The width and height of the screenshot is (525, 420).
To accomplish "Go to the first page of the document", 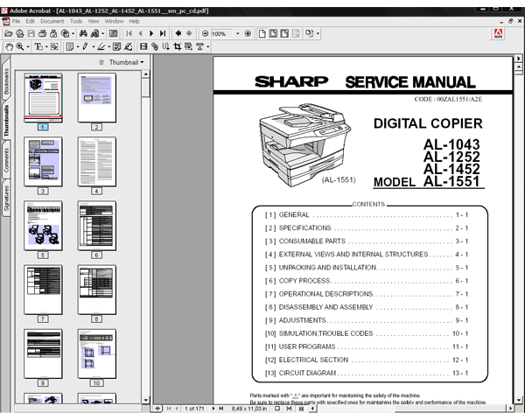I will [129, 33].
